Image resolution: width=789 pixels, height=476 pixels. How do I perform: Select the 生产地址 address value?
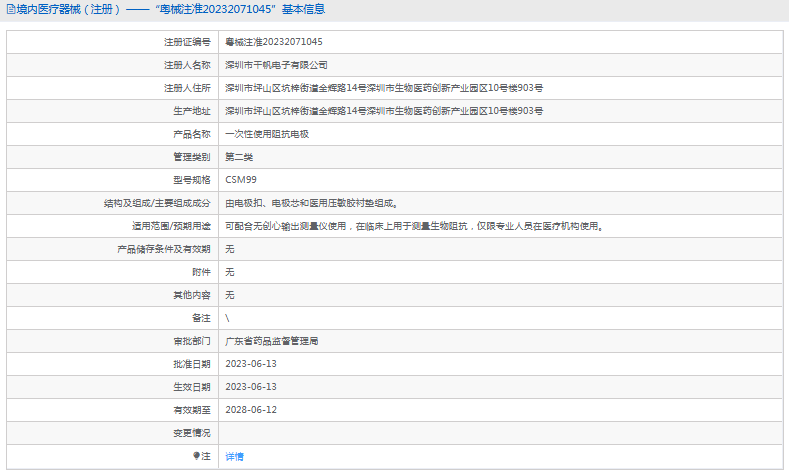coord(384,111)
